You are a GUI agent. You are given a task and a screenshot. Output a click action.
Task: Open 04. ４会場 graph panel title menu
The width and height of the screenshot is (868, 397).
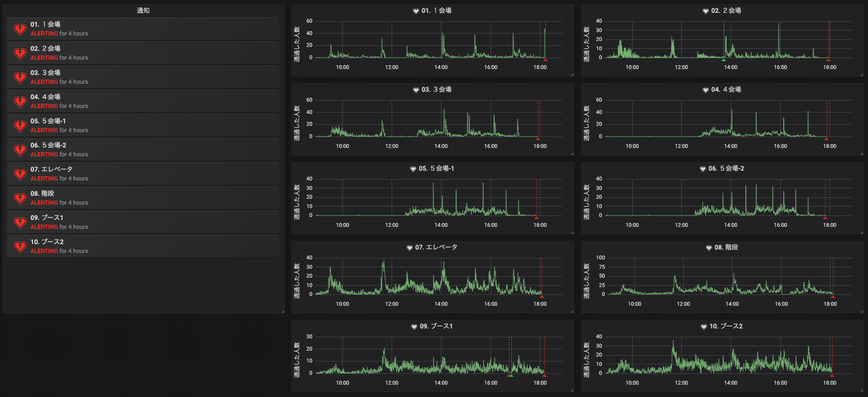pyautogui.click(x=726, y=89)
